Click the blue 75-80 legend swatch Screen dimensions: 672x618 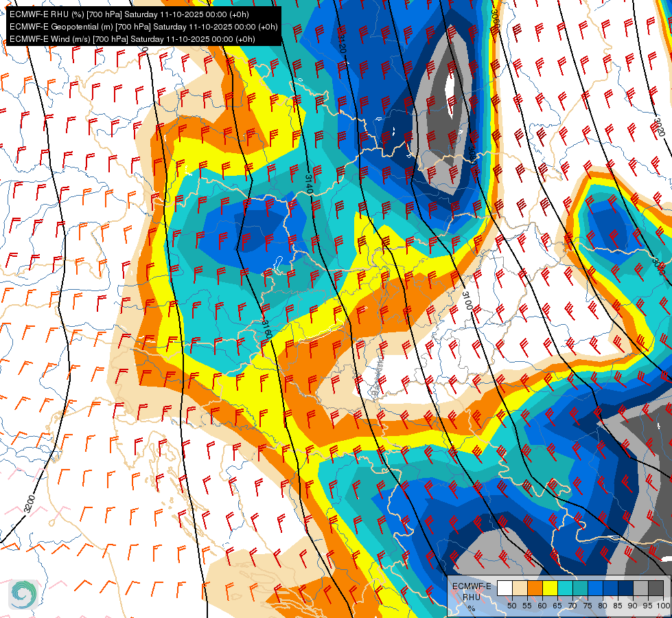[x=596, y=588]
